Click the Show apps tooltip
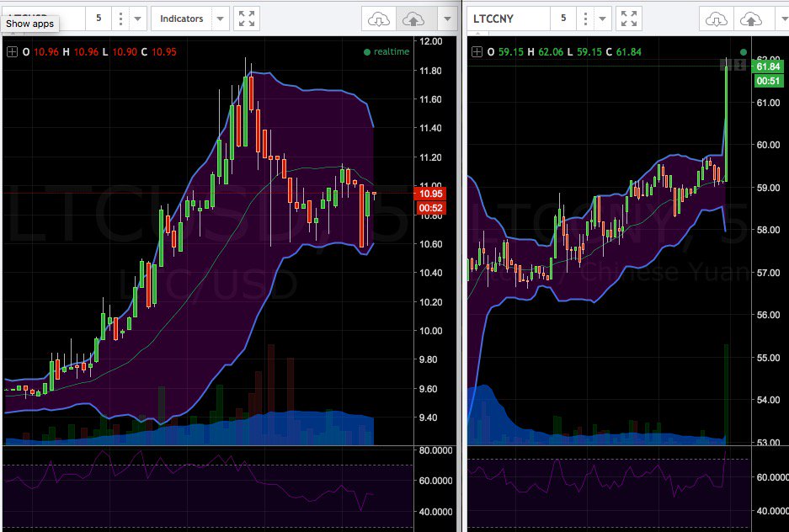 (x=29, y=24)
